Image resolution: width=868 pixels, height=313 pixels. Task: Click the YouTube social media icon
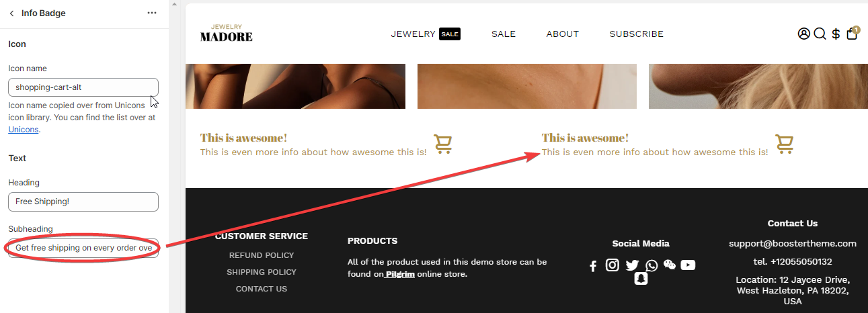(x=688, y=265)
